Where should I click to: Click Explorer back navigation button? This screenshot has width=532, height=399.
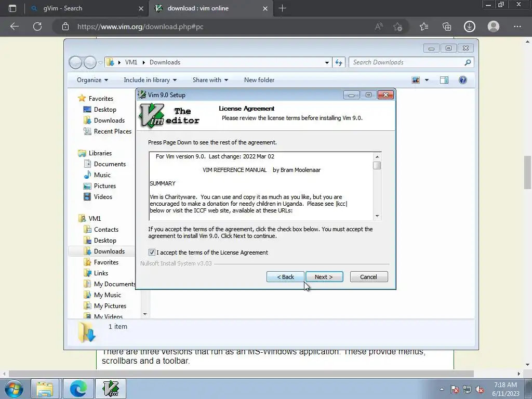click(x=75, y=62)
